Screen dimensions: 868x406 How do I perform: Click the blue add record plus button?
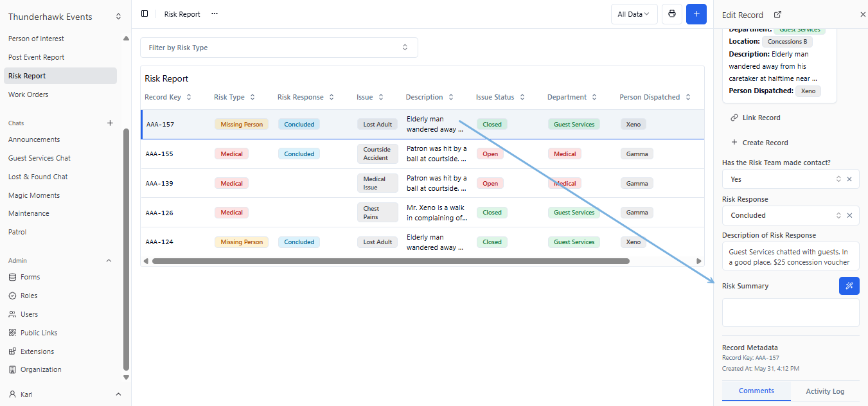(696, 14)
